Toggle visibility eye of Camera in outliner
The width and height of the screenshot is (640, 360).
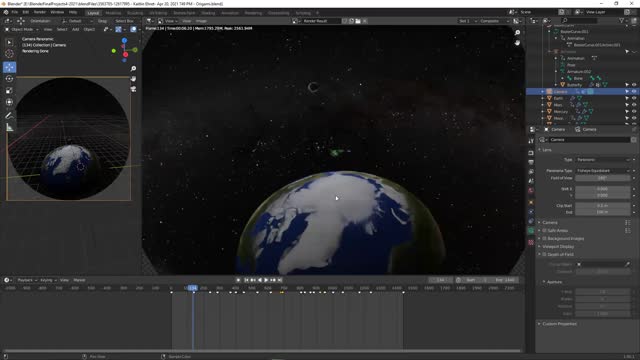pyautogui.click(x=634, y=92)
